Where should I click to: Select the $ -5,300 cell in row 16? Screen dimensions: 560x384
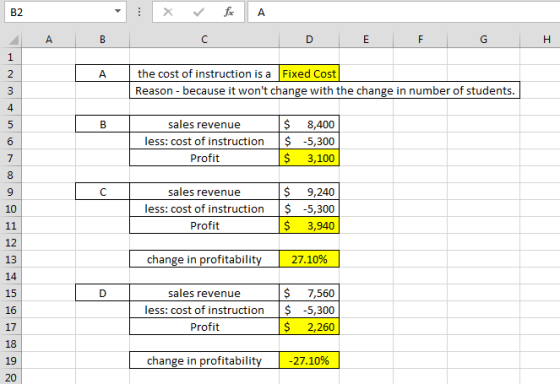[x=309, y=310]
